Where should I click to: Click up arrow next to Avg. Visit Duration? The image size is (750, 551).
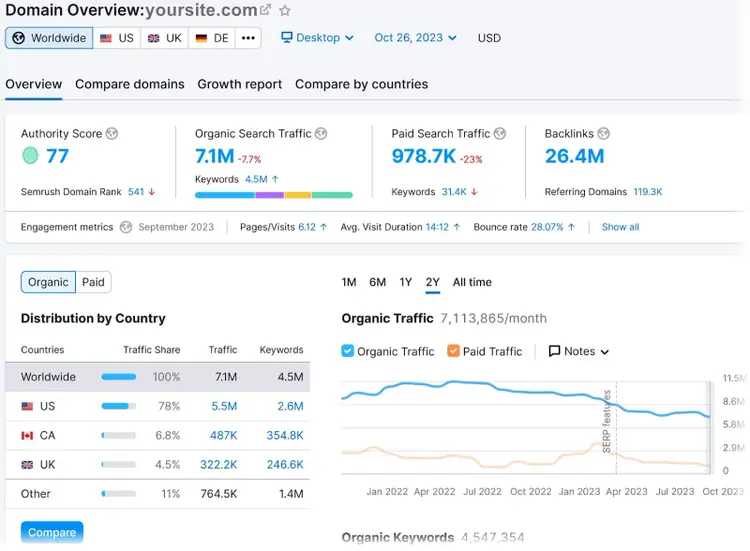click(x=457, y=227)
